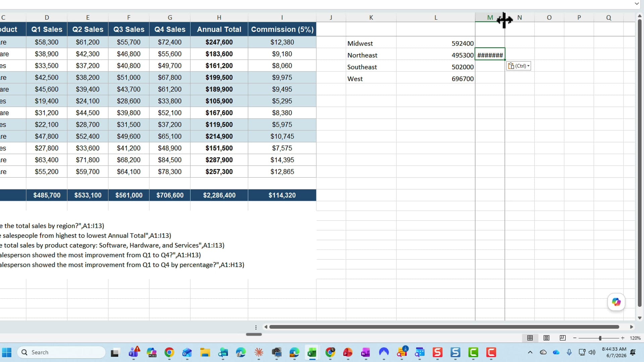This screenshot has height=362, width=644.
Task: Open OneDrive cloud tray icon
Action: [x=556, y=352]
